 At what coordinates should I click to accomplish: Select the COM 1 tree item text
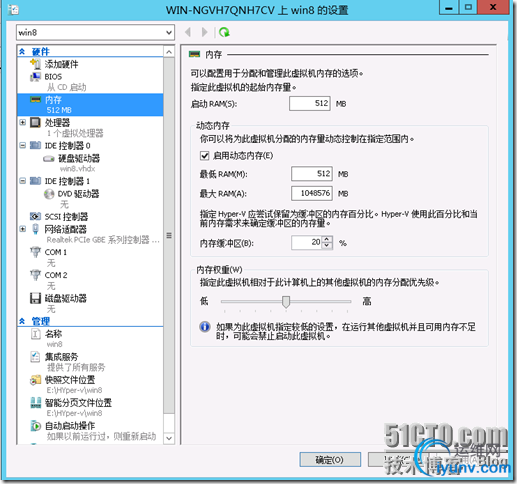56,252
